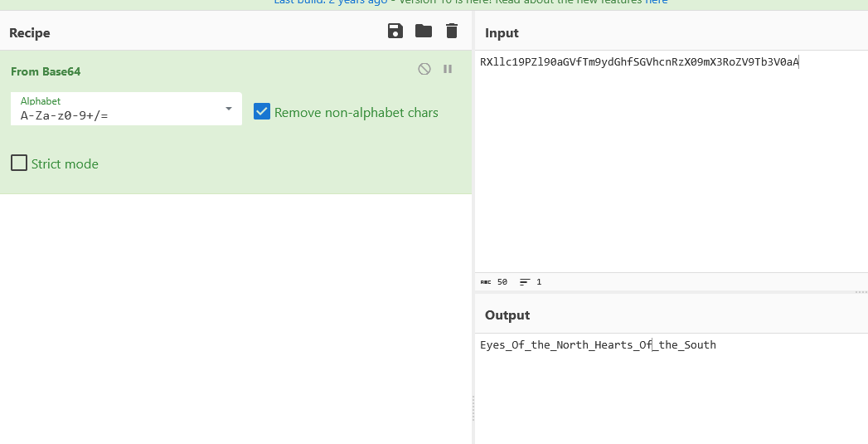868x444 pixels.
Task: Click the A-Za-z0-9+/= alphabet value
Action: point(65,116)
